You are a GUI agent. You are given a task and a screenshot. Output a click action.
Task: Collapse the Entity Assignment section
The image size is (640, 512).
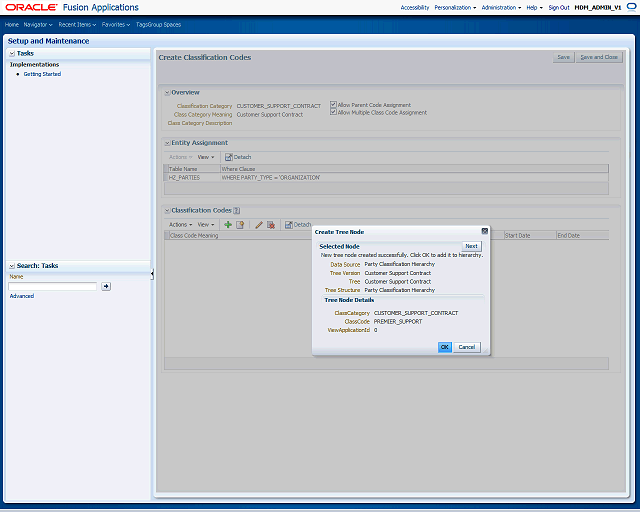click(167, 143)
